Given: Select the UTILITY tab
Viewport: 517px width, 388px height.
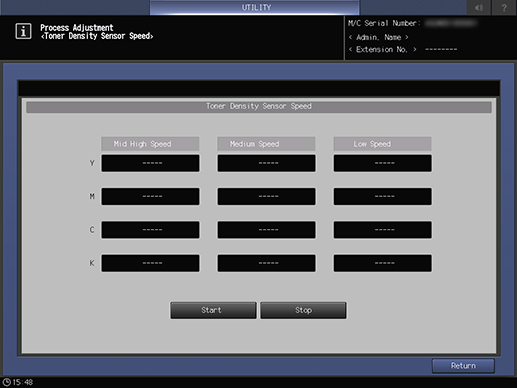Looking at the screenshot, I should (255, 7).
